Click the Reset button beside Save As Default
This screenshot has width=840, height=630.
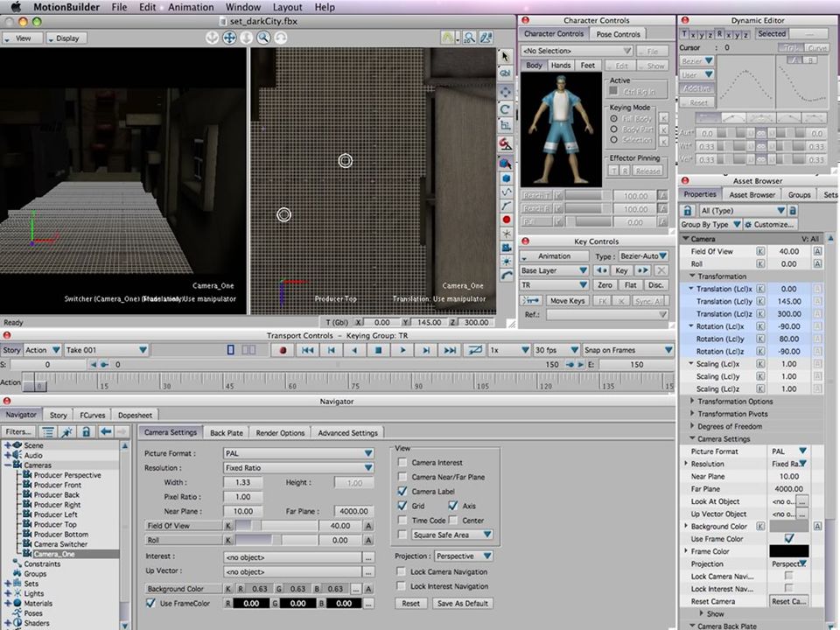click(x=411, y=603)
